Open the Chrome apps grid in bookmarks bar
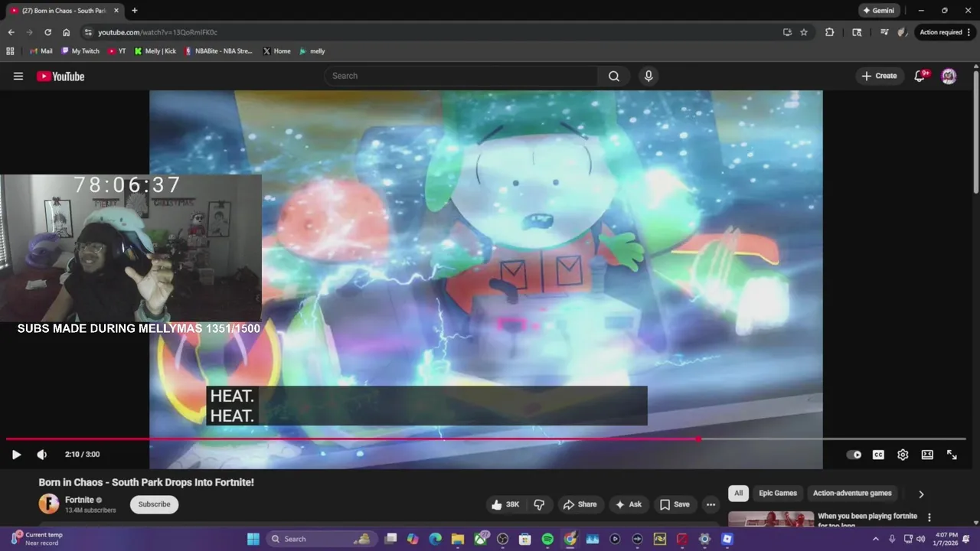 tap(10, 51)
